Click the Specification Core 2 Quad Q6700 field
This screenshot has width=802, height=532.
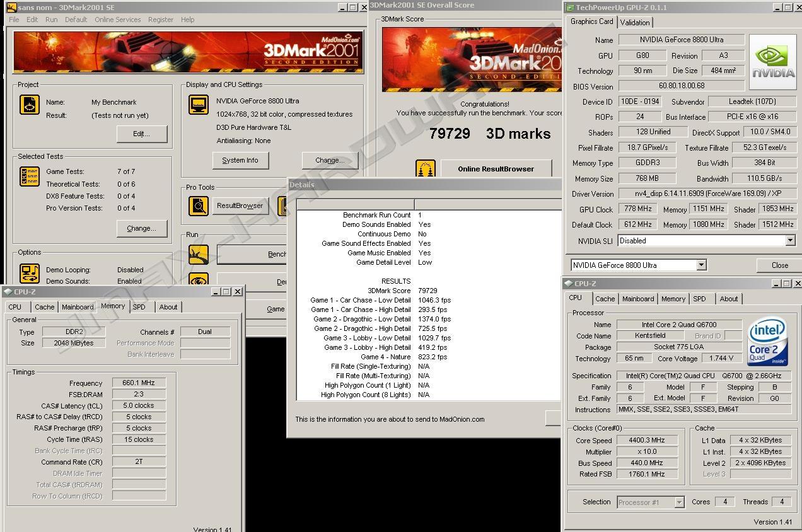704,376
